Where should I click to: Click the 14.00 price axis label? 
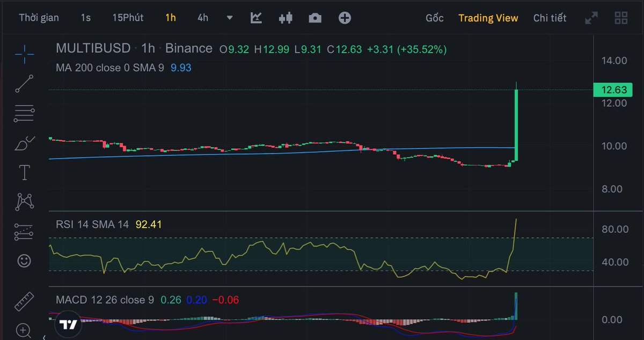tap(614, 61)
